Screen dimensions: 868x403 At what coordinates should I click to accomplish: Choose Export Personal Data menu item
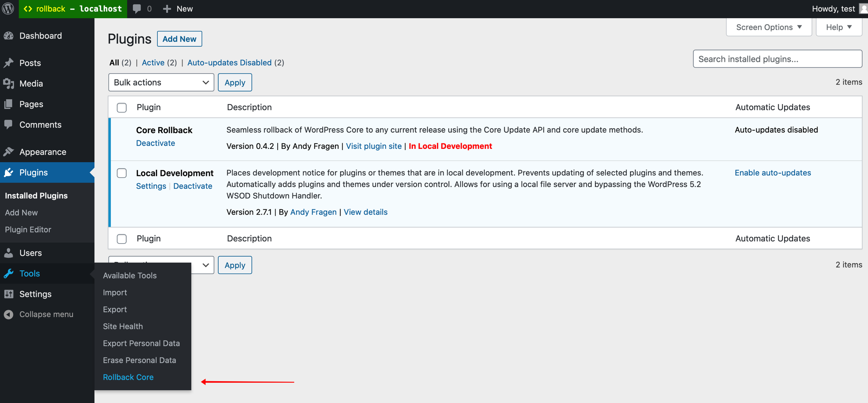141,343
